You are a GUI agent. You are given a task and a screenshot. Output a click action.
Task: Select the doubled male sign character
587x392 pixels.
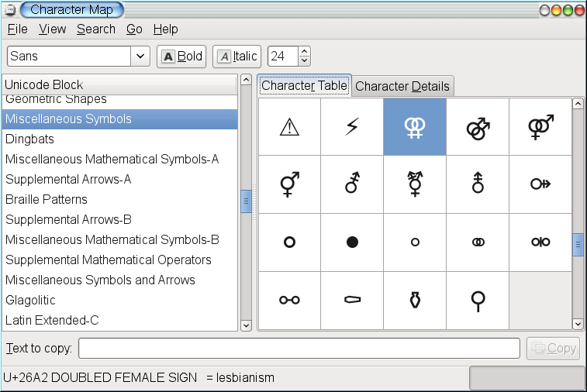click(477, 127)
